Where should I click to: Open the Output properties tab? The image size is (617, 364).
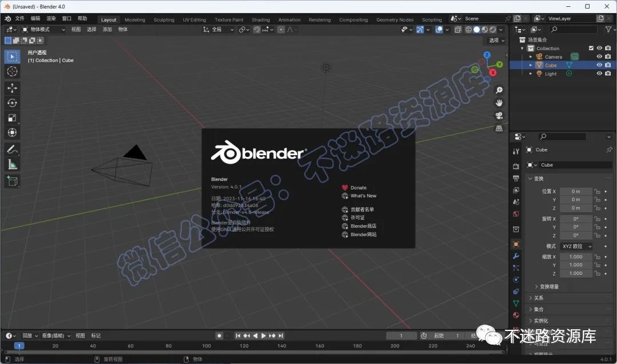(516, 178)
